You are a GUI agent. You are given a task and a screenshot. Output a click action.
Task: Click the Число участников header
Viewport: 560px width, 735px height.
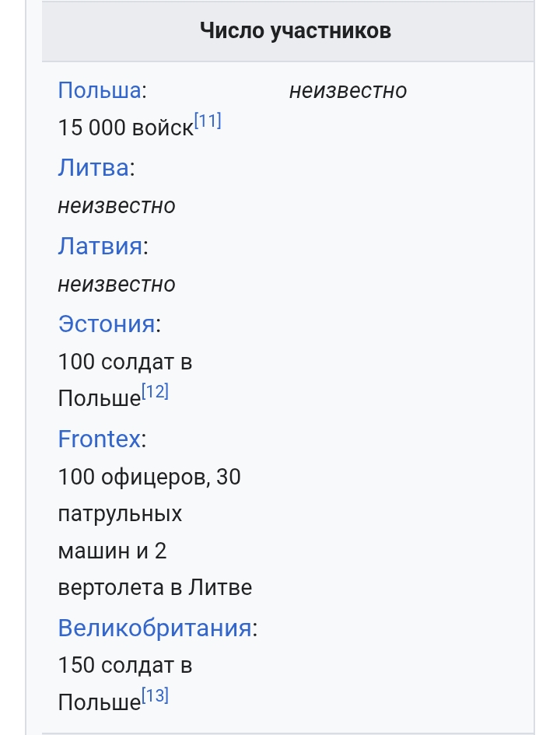tap(296, 31)
